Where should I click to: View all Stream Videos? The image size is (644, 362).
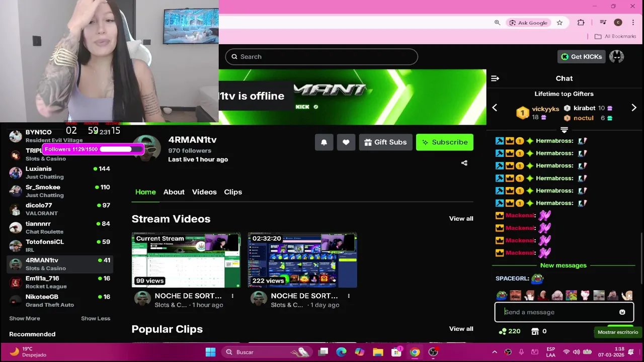[461, 219]
